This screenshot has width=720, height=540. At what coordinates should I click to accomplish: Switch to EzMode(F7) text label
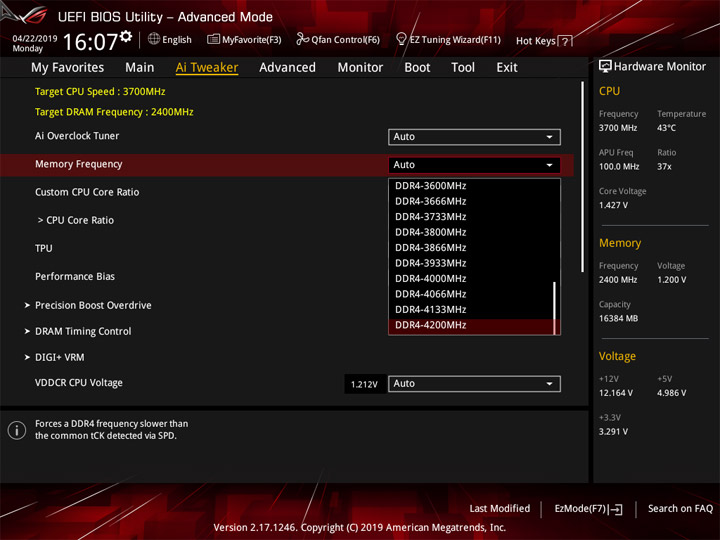click(580, 508)
